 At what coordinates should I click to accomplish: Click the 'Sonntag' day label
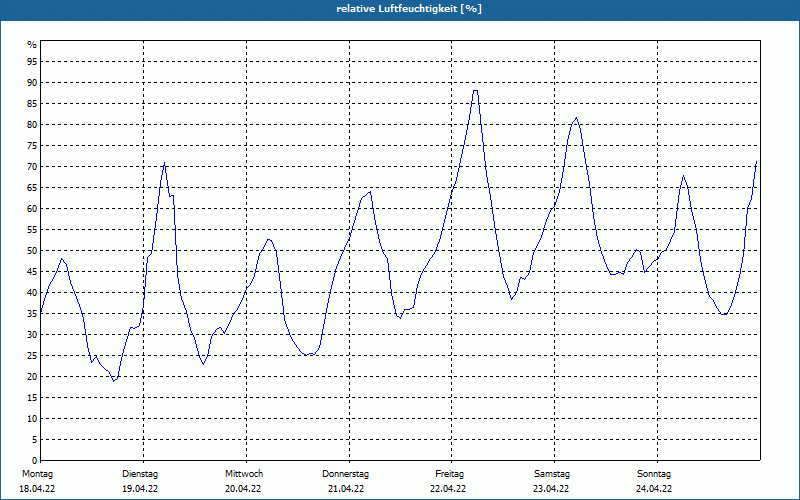654,474
